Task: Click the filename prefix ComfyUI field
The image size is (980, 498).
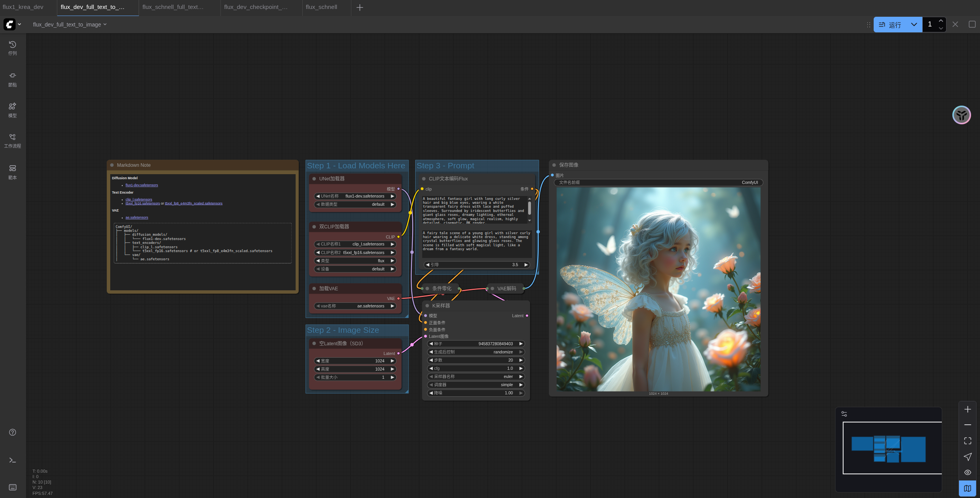Action: 658,183
